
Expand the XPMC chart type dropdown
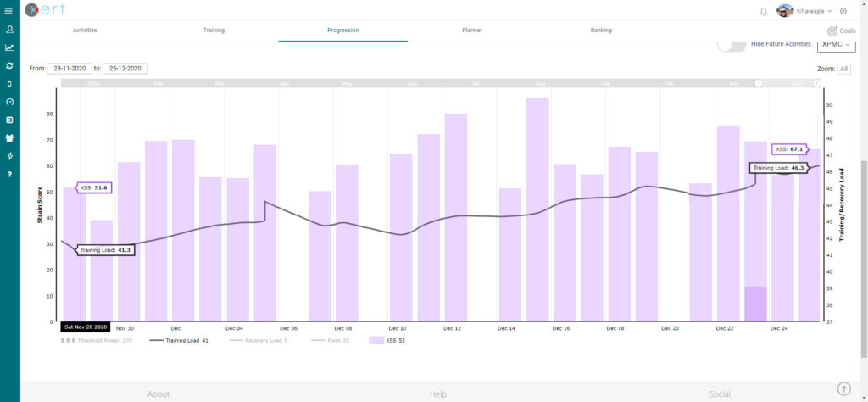(x=836, y=44)
